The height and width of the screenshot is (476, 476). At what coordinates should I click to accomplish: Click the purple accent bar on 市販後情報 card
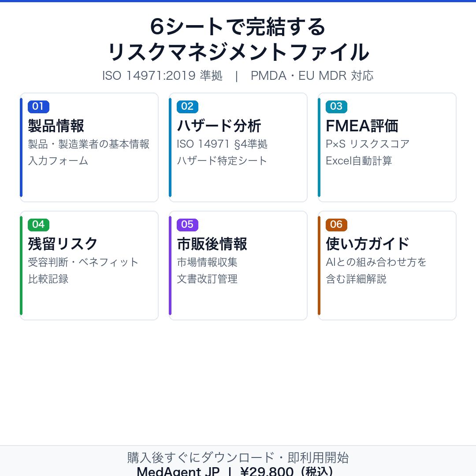coord(170,265)
